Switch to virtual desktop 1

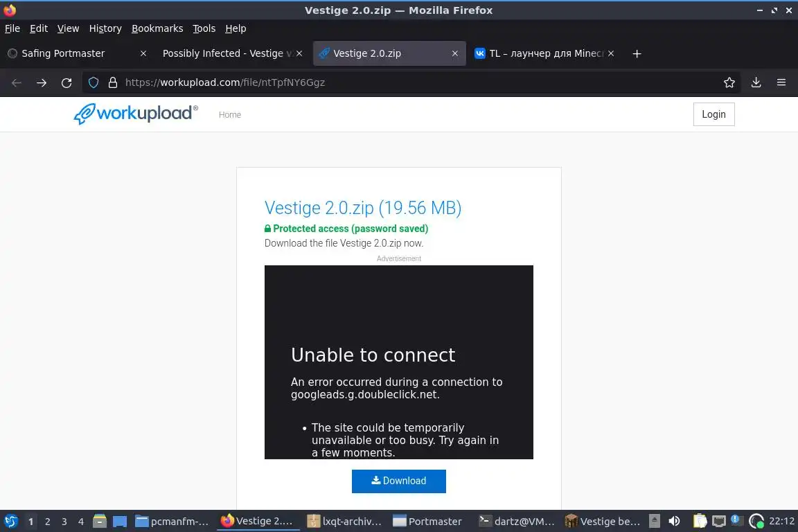30,522
